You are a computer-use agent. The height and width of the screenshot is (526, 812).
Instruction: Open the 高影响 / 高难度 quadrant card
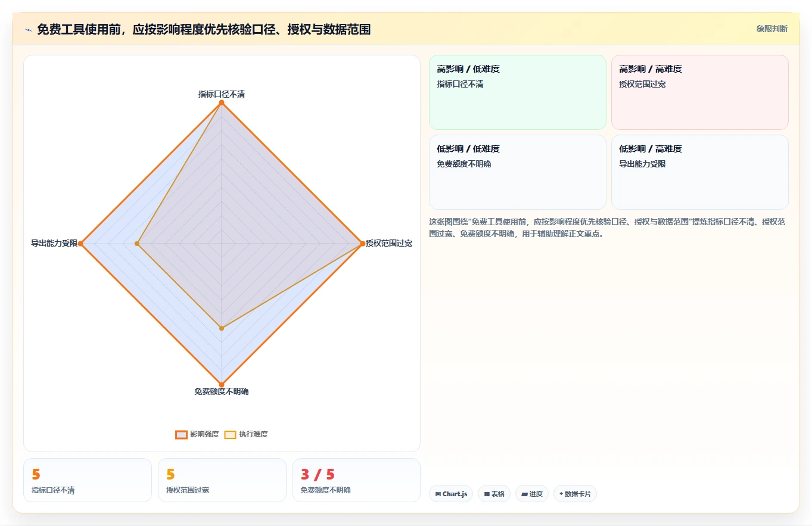tap(700, 92)
